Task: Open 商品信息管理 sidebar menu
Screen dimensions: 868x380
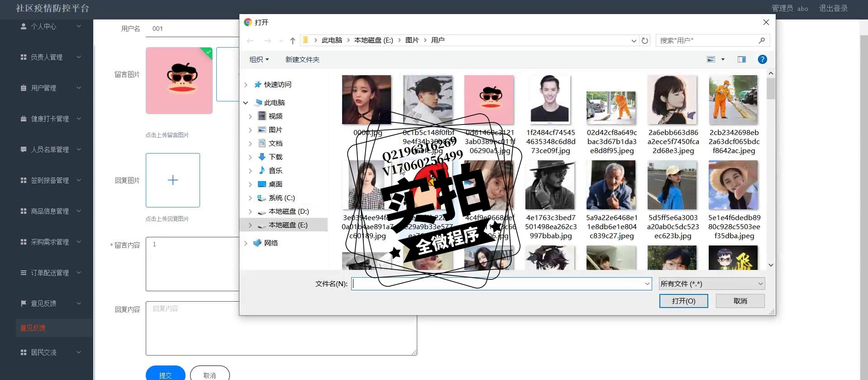Action: (51, 211)
